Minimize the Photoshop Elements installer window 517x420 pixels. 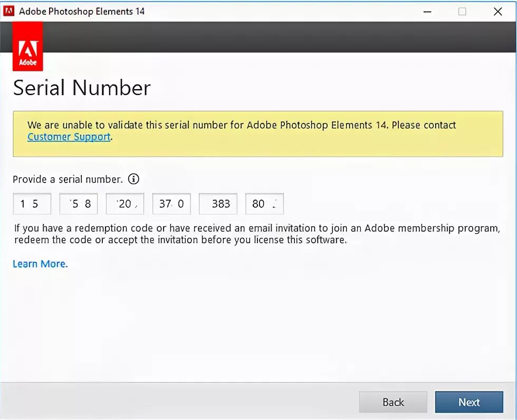coord(426,11)
